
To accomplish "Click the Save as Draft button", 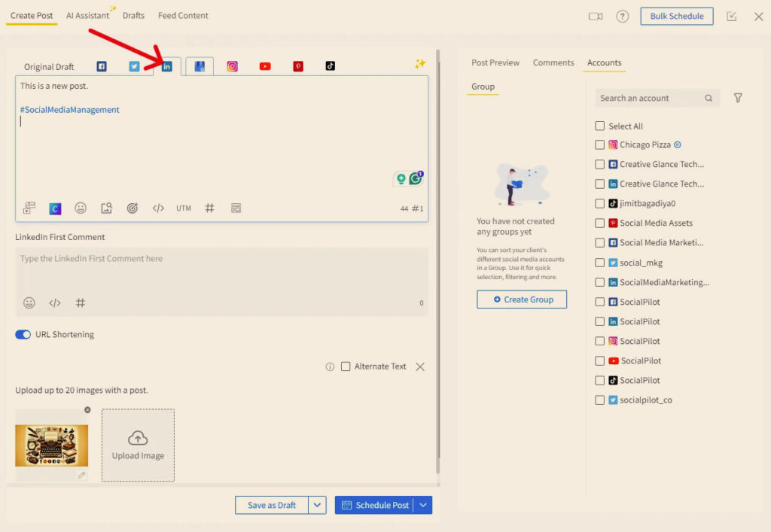I will 271,505.
